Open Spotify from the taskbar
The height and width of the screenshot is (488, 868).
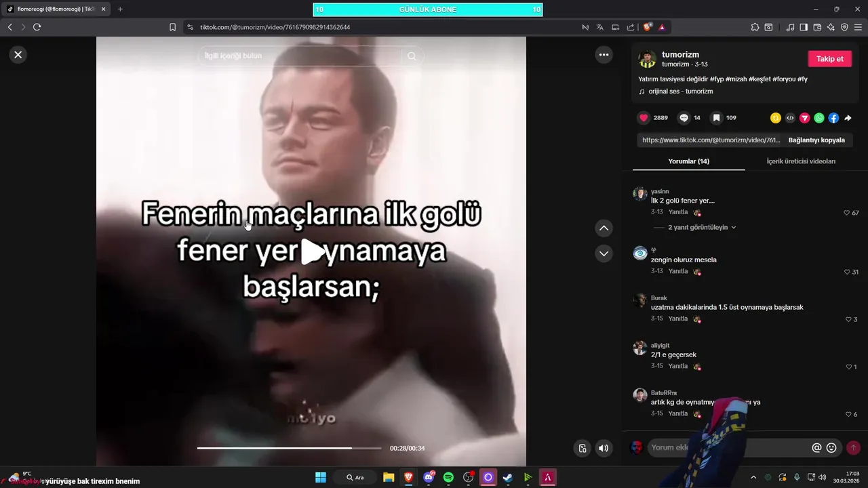pos(448,477)
